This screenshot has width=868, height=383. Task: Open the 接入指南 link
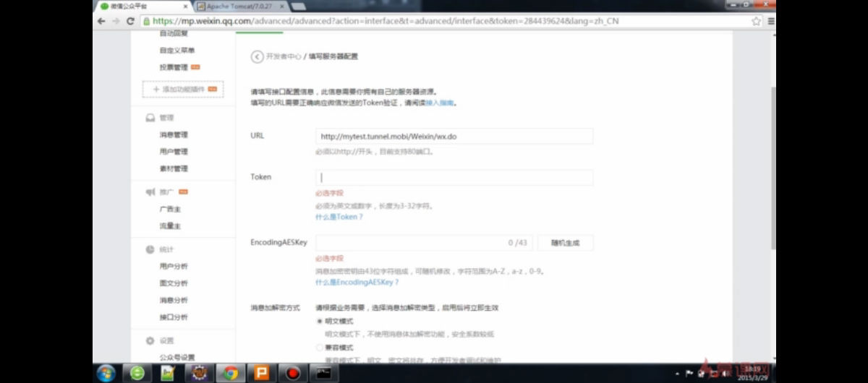coord(439,103)
